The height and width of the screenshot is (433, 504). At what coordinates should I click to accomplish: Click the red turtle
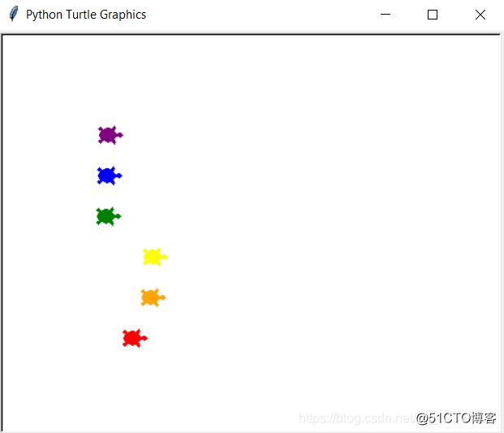click(x=135, y=338)
